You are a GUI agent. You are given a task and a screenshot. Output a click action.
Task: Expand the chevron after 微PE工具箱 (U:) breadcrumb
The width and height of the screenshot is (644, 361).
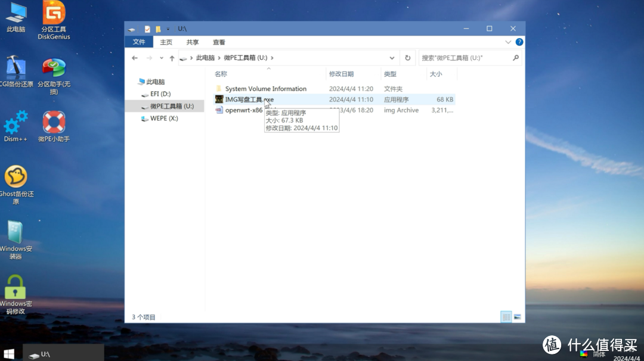(273, 58)
